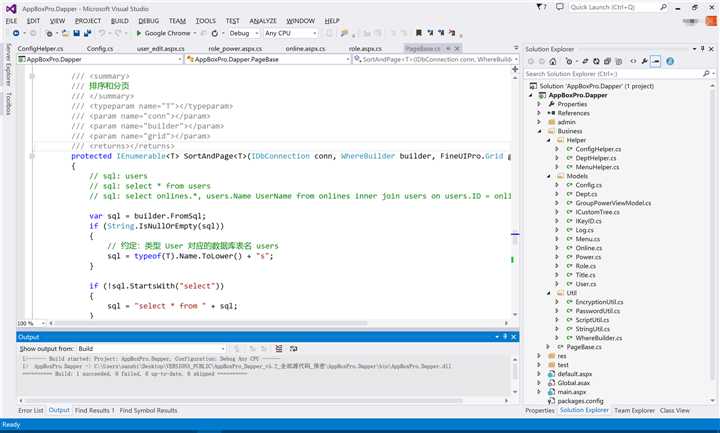Click the Visual Studio logo icon
This screenshot has width=720, height=433.
11,8
